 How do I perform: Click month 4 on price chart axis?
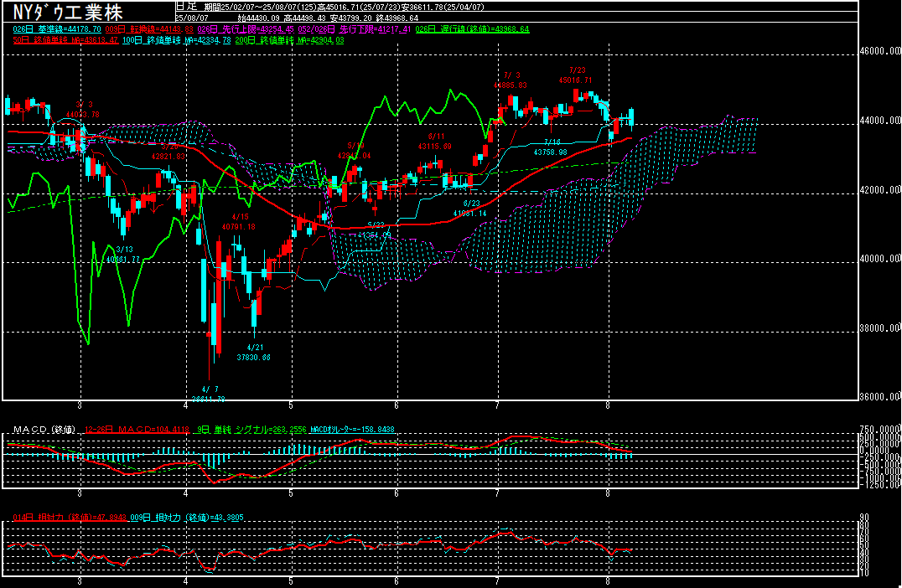186,405
